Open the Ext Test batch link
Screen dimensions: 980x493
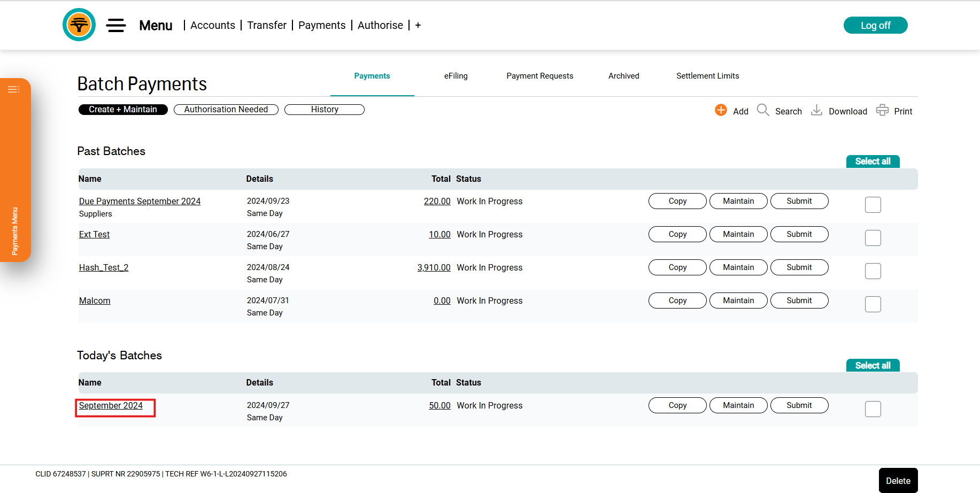(x=94, y=234)
